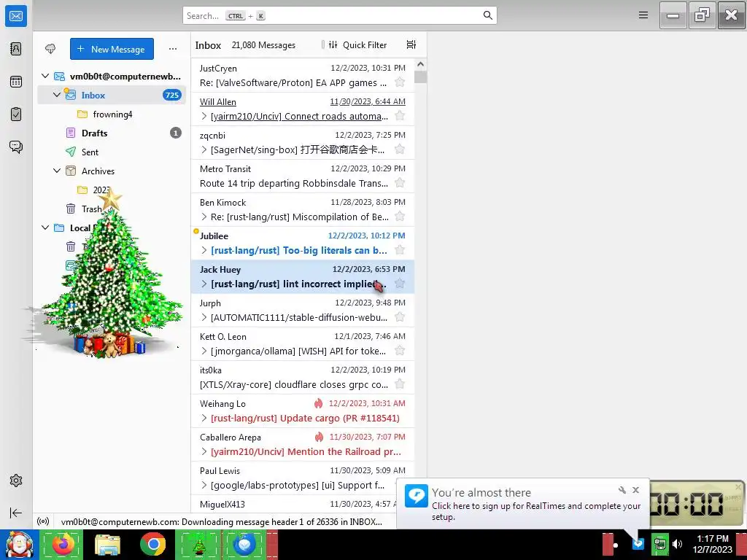Select the Inbox folder
This screenshot has width=747, height=560.
pyautogui.click(x=112, y=95)
